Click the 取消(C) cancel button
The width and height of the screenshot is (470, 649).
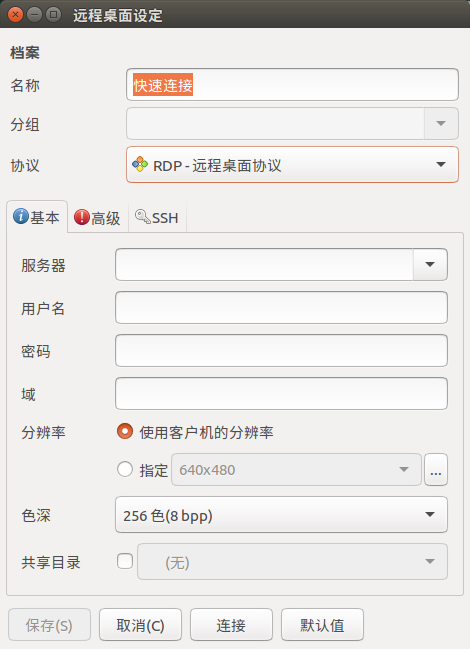coord(140,625)
